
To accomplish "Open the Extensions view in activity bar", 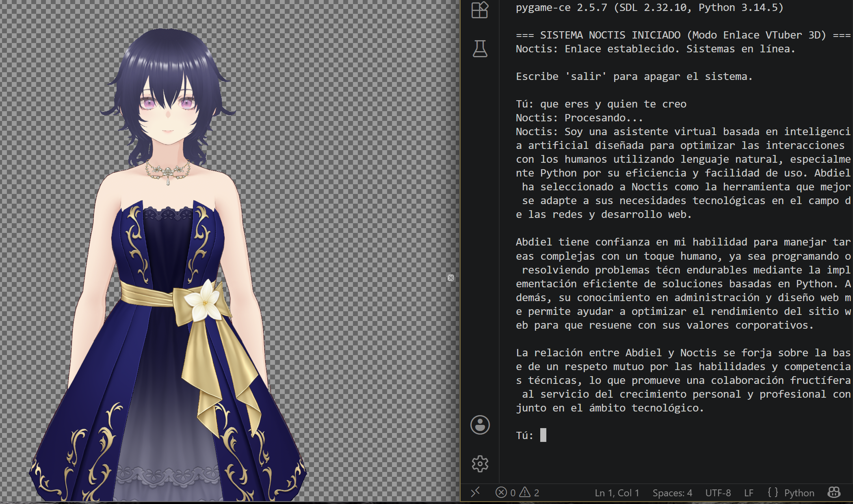I will click(x=480, y=10).
